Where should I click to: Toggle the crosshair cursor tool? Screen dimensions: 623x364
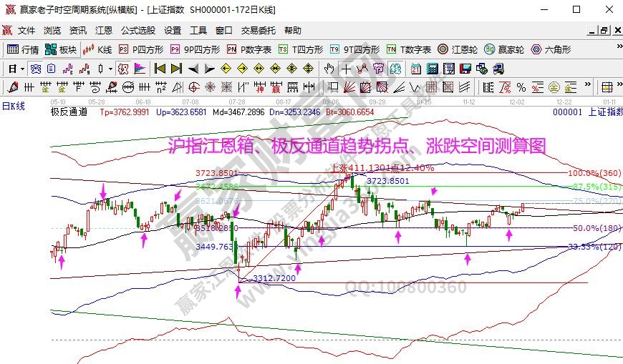click(x=347, y=69)
